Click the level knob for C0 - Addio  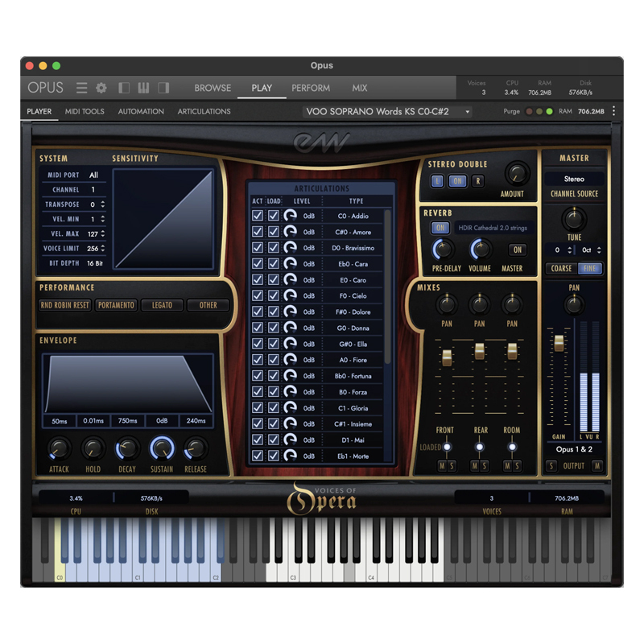point(291,216)
